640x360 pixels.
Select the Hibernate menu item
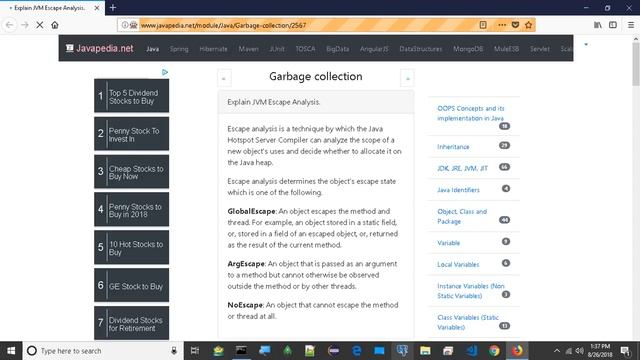[x=213, y=49]
